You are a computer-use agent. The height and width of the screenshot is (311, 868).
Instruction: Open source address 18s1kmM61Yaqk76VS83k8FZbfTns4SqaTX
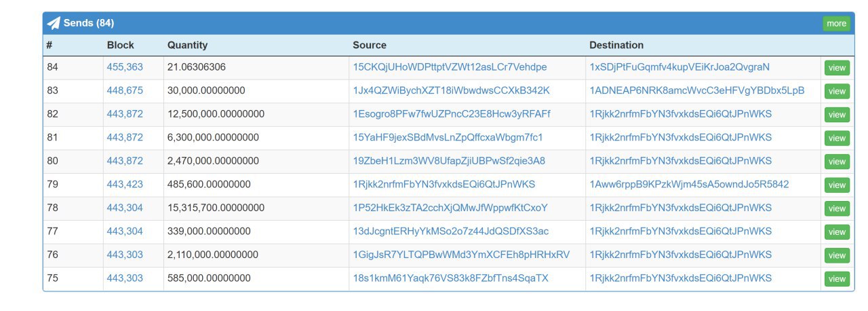[x=450, y=278]
